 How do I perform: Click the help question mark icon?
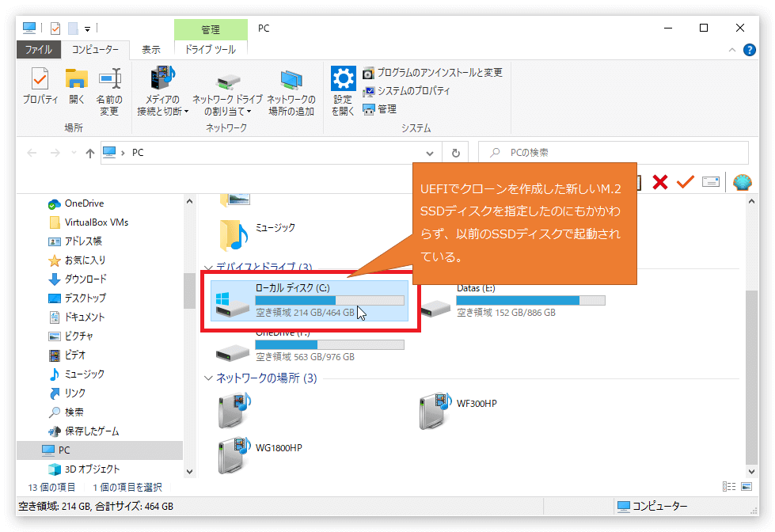click(750, 50)
